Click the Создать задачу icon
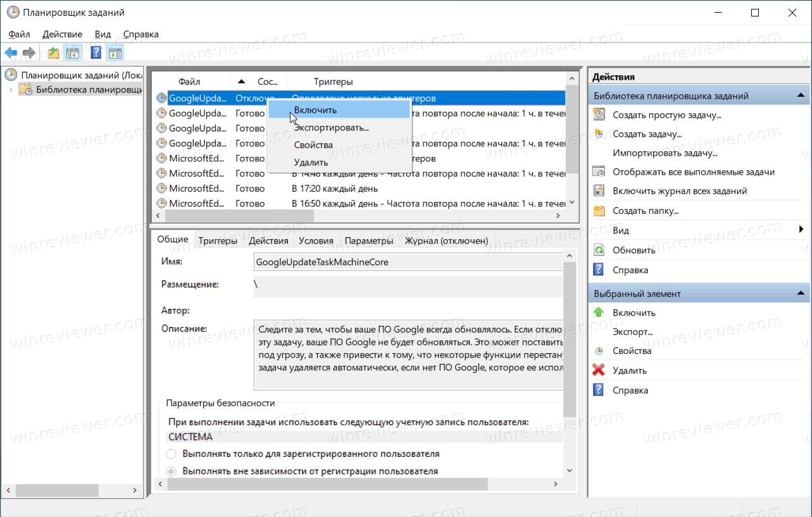 coord(599,134)
